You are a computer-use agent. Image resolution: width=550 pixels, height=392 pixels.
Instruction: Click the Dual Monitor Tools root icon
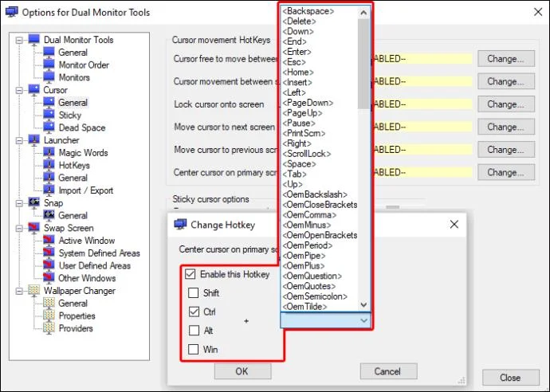[x=34, y=39]
